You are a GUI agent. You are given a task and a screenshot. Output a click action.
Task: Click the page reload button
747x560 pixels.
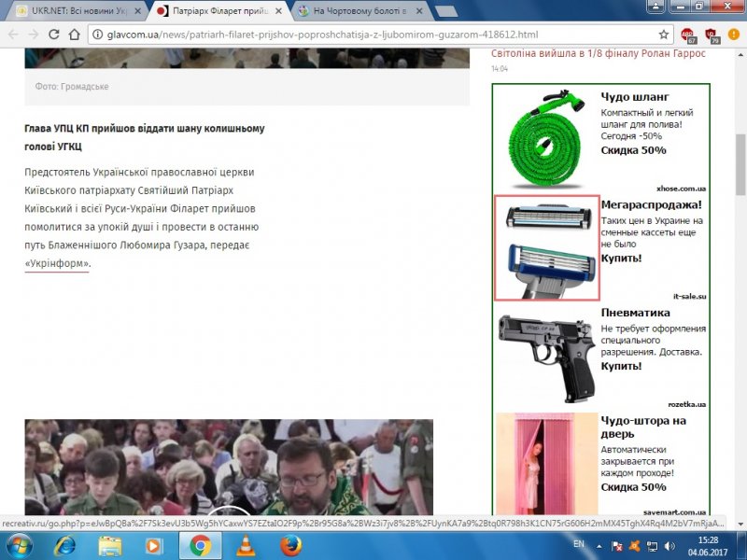click(x=55, y=35)
